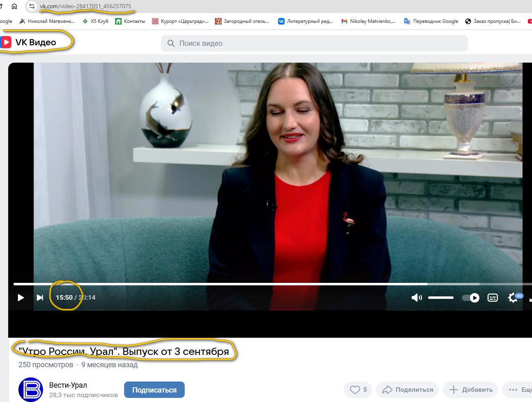Viewport: 532px width, 402px height.
Task: Turn on subtitles
Action: pos(493,298)
